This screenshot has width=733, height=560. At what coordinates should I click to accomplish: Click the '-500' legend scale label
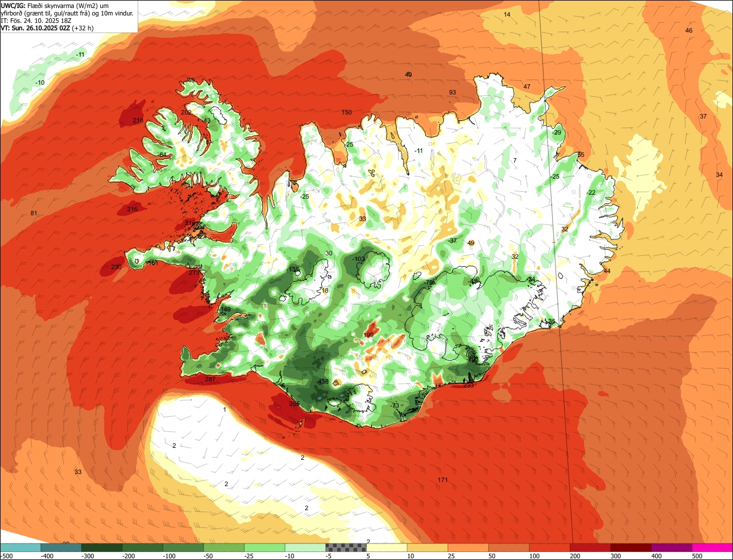tap(7, 555)
